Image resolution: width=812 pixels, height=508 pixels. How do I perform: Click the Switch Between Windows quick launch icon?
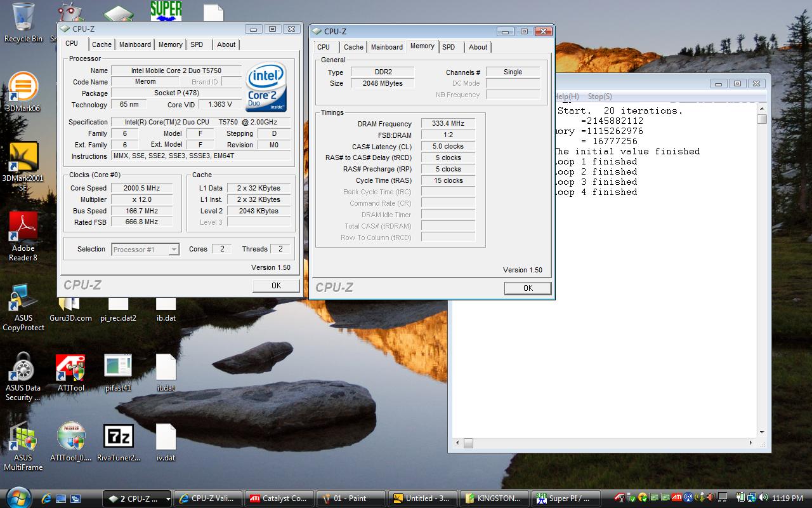click(75, 498)
